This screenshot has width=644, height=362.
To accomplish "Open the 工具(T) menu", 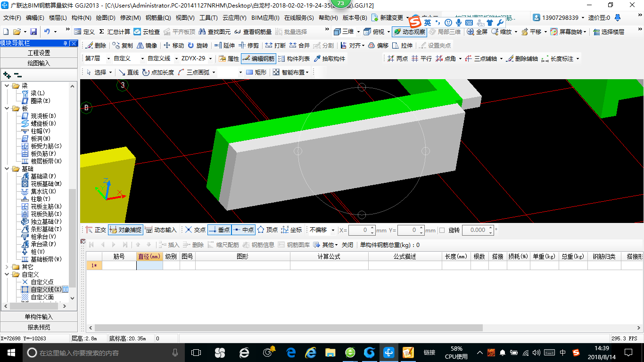I will click(x=208, y=18).
